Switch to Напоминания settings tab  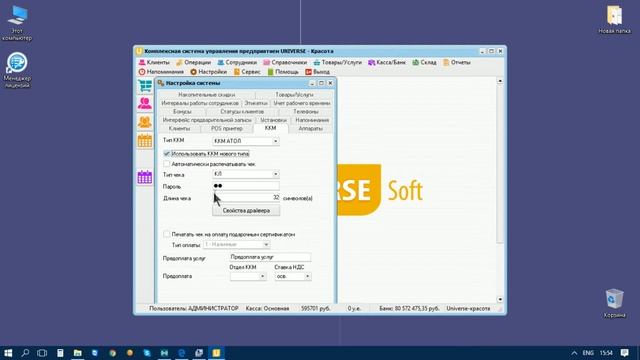(312, 120)
